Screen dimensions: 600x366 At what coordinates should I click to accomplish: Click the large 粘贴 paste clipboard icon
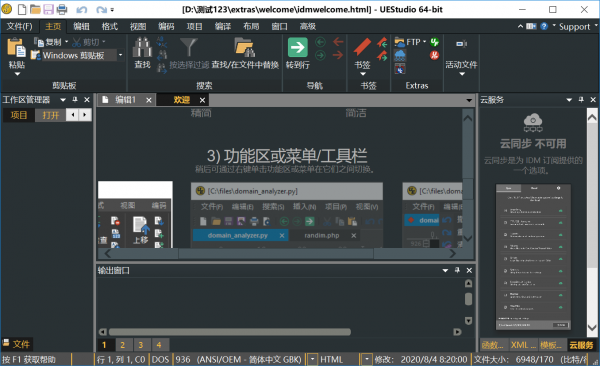pyautogui.click(x=16, y=47)
